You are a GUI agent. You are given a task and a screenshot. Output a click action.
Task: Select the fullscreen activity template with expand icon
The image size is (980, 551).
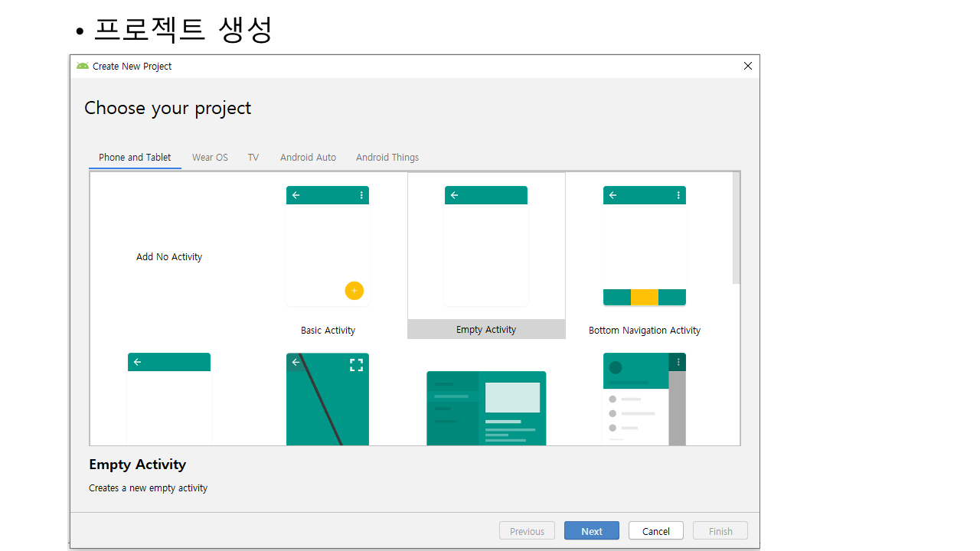pos(328,399)
